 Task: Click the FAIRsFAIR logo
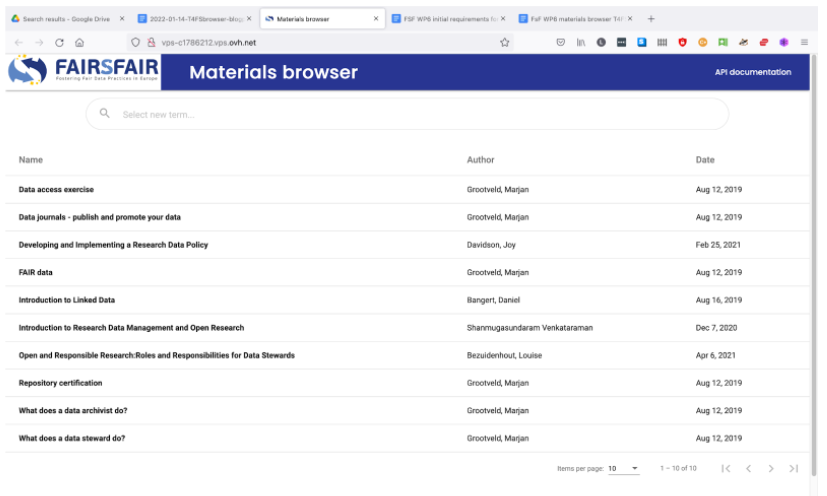(83, 71)
